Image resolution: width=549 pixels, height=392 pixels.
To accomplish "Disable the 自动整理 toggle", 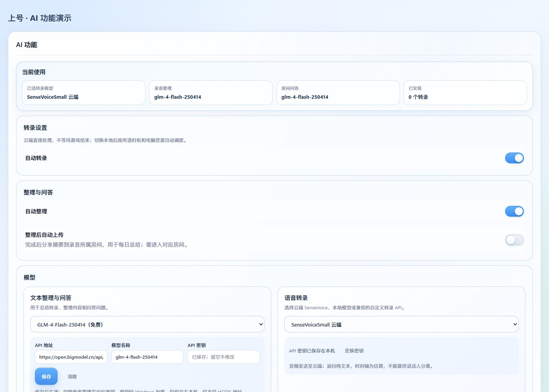I will [x=514, y=211].
